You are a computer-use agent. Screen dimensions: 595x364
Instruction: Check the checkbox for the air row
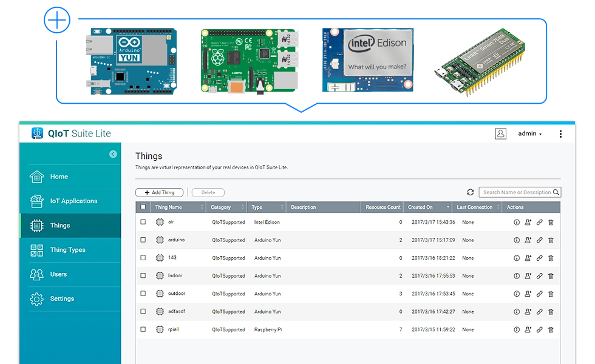click(143, 222)
